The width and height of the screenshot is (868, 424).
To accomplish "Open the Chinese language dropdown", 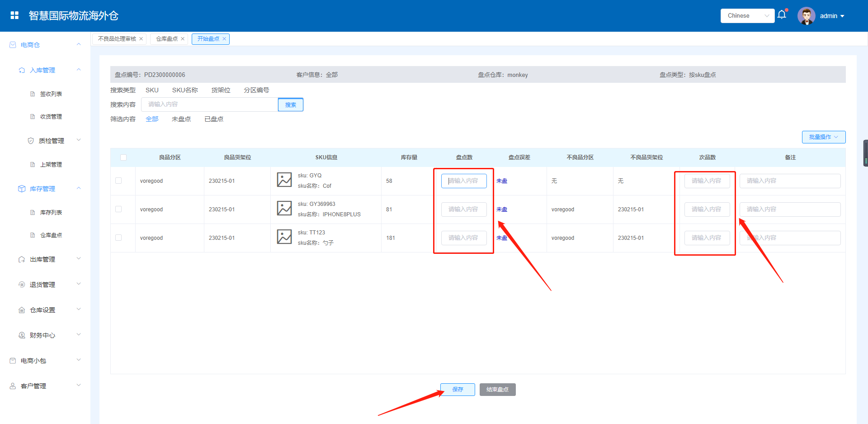I will (x=747, y=16).
